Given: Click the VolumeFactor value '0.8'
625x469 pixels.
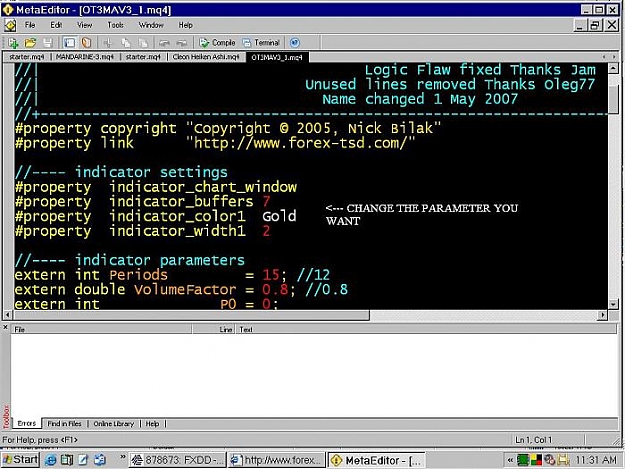Looking at the screenshot, I should pyautogui.click(x=275, y=289).
